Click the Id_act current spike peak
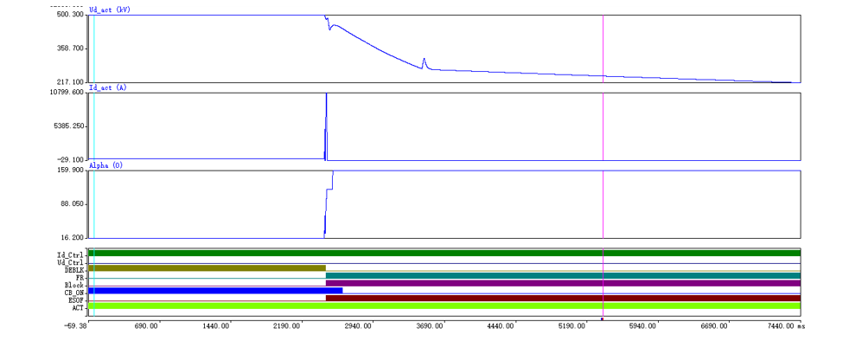 [x=327, y=94]
